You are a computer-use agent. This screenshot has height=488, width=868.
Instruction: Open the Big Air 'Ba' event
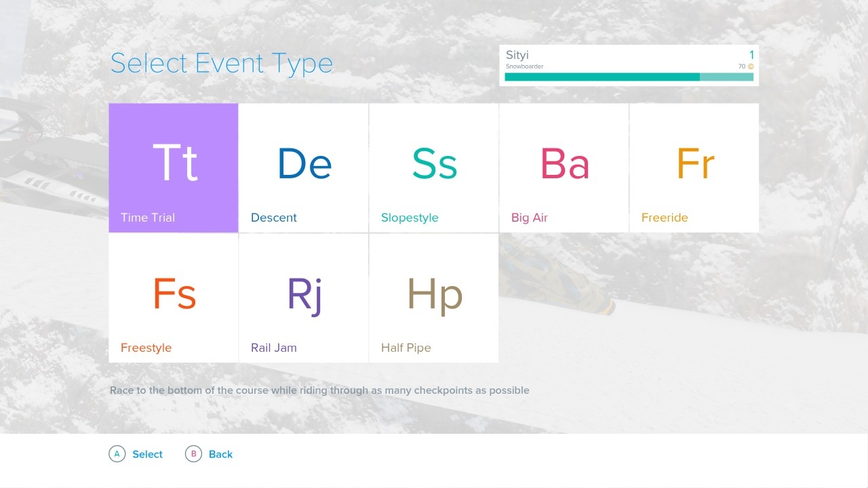[x=564, y=167]
